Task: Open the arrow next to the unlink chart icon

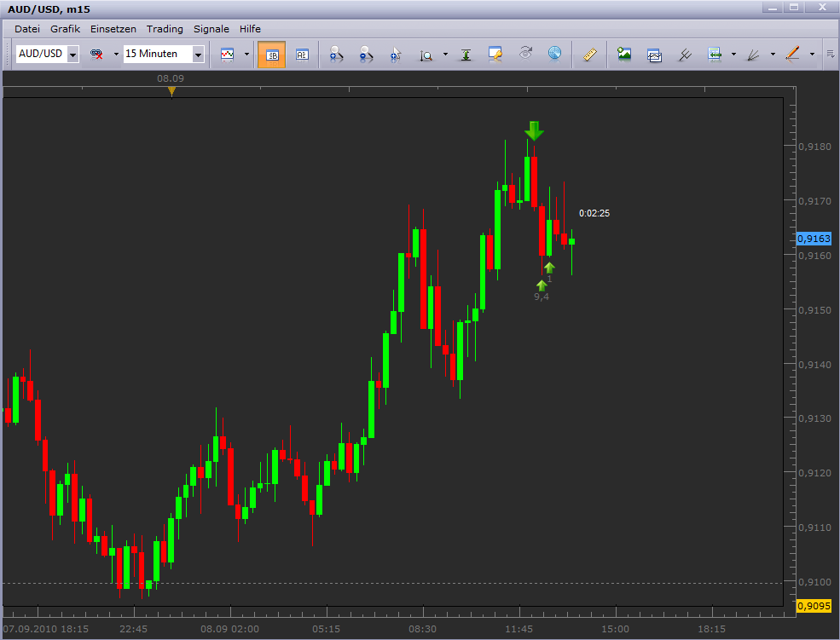Action: click(x=116, y=54)
